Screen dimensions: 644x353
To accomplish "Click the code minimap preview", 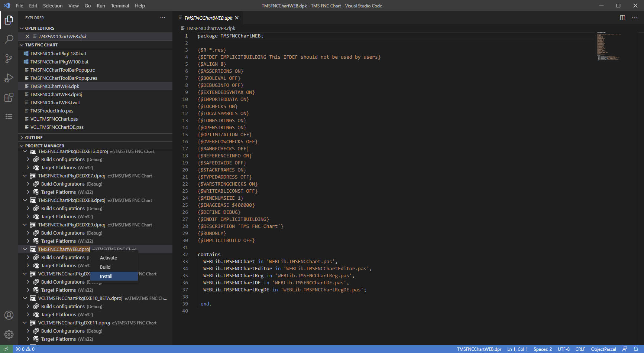I will [609, 46].
